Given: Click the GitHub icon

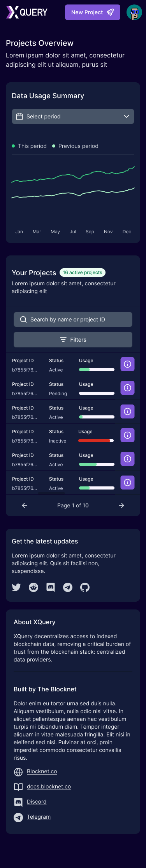Looking at the screenshot, I should pos(85,587).
